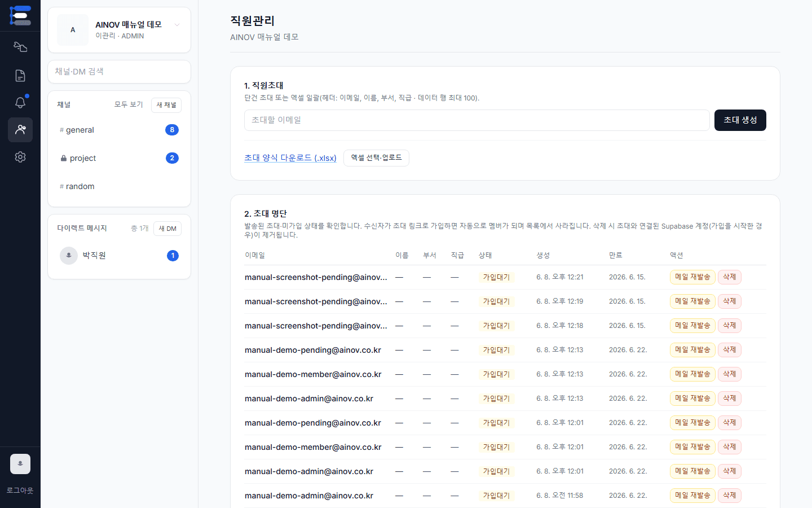Viewport: 812px width, 508px height.
Task: Click 모두 보기 in channels panel
Action: [129, 105]
